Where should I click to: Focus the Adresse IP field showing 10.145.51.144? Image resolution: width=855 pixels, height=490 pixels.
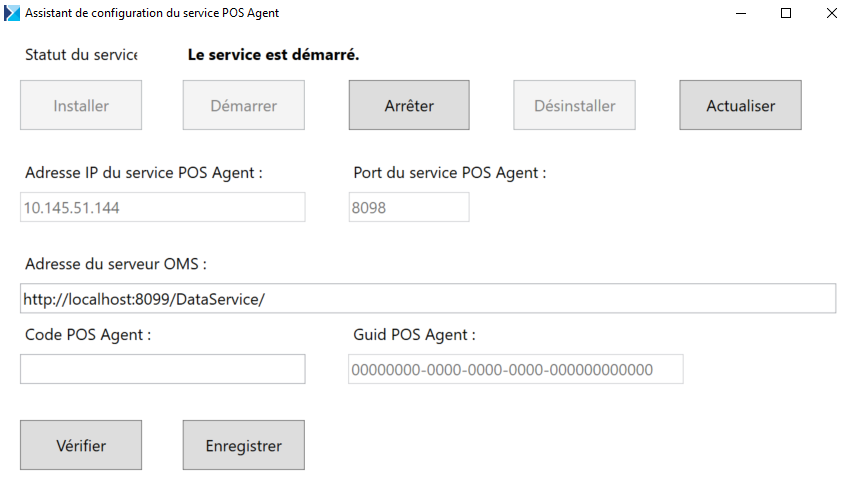point(162,207)
